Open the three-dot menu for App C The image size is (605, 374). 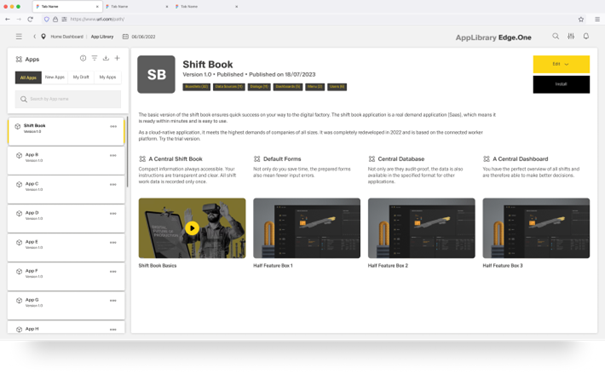113,184
